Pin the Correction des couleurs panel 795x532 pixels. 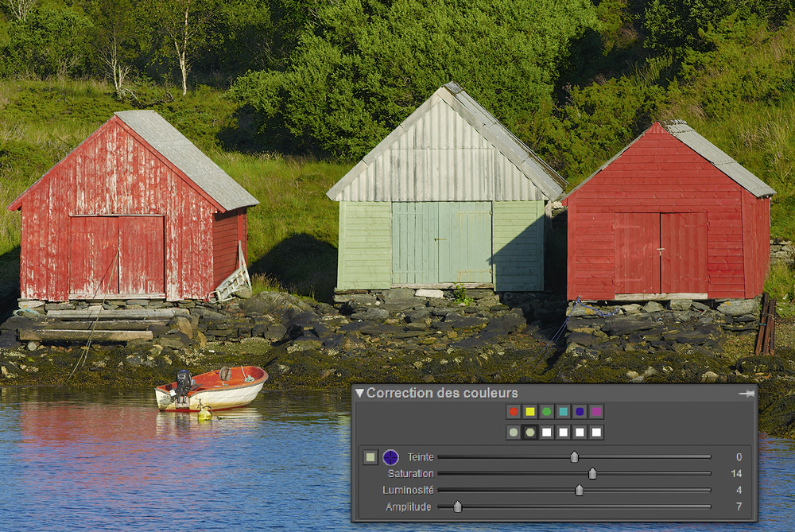point(747,394)
